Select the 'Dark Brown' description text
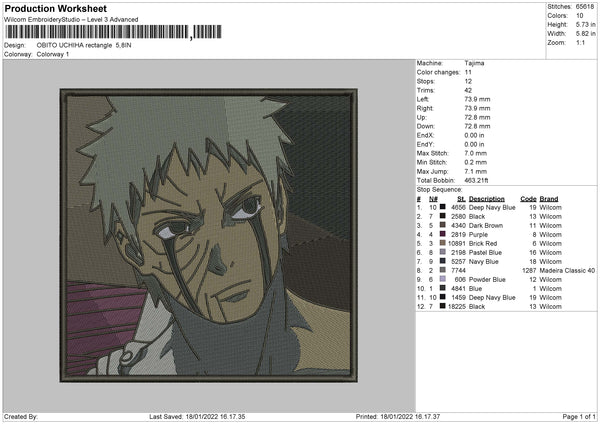The image size is (600, 424). [x=486, y=225]
